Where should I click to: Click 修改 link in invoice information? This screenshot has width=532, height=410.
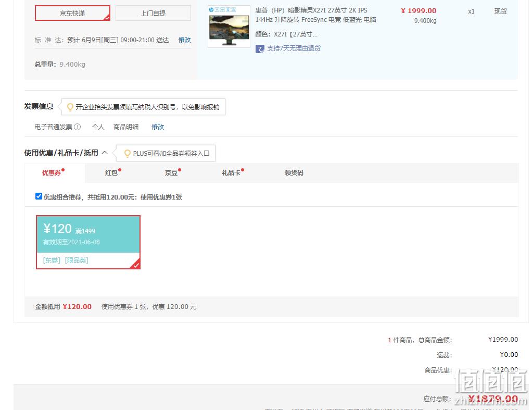[157, 127]
